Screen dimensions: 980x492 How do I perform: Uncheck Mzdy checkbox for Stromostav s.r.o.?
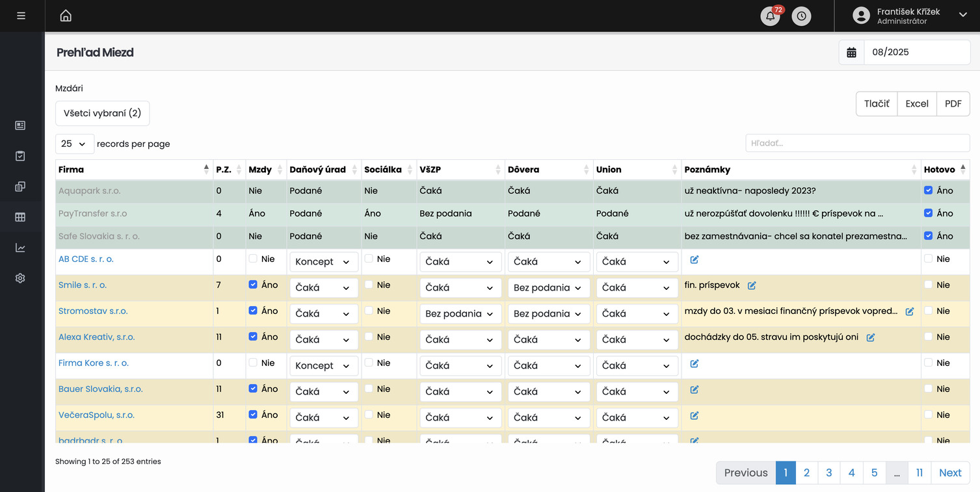point(253,311)
